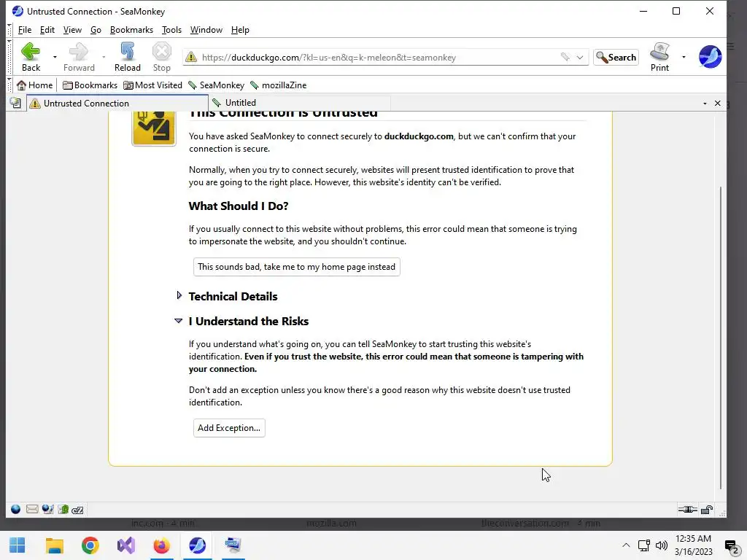Switch to Firefox in taskbar
This screenshot has height=560, width=747.
[x=161, y=545]
